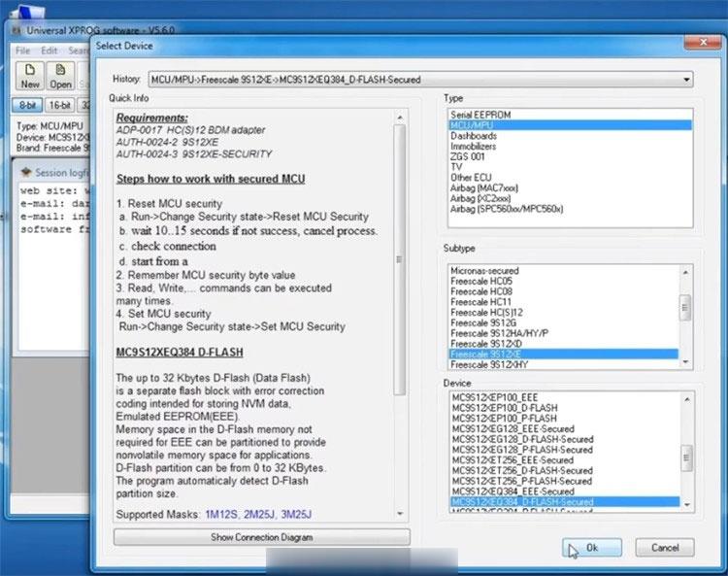Click the XPROG application title bar icon
The height and width of the screenshot is (576, 728).
click(x=17, y=31)
